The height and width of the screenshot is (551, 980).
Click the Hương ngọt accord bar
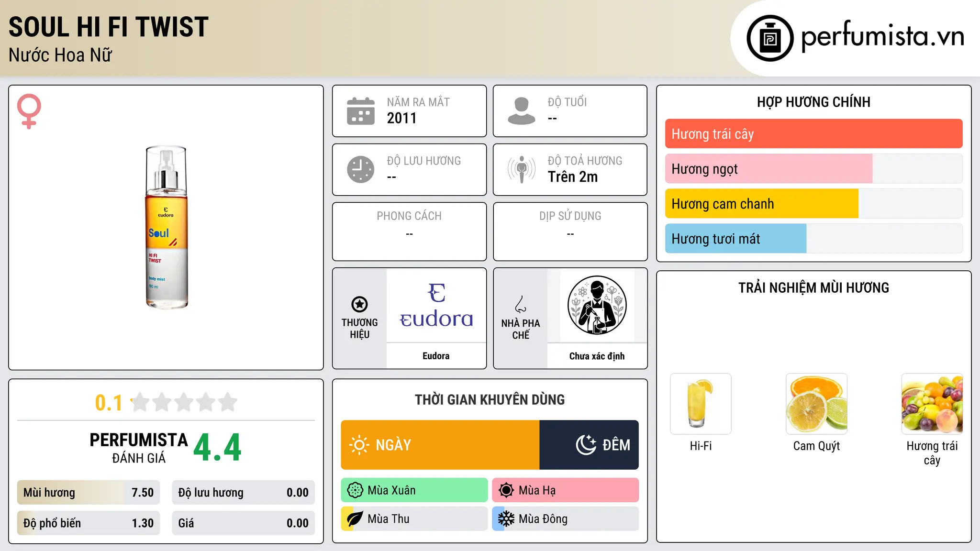click(x=813, y=169)
